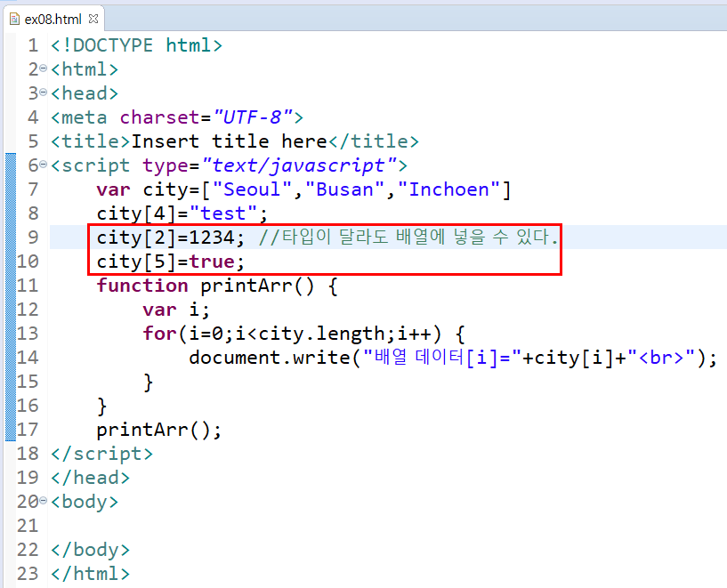
Task: Click the Korean comment on line 9
Action: pos(408,238)
